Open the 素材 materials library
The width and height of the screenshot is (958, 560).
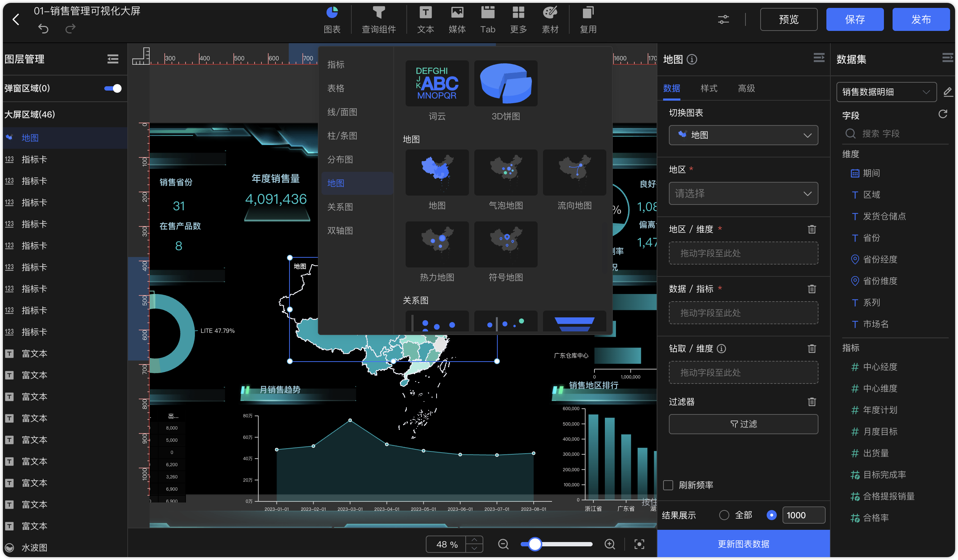tap(550, 20)
